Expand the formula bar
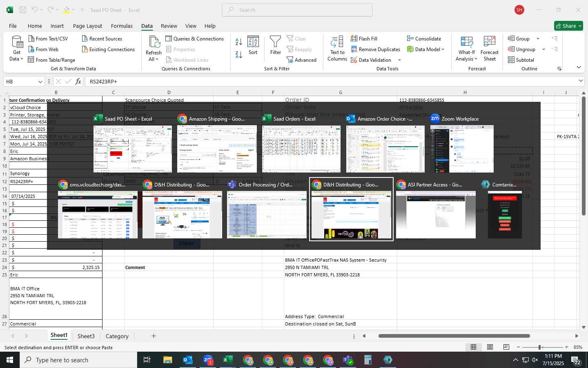This screenshot has height=368, width=588. (x=581, y=81)
